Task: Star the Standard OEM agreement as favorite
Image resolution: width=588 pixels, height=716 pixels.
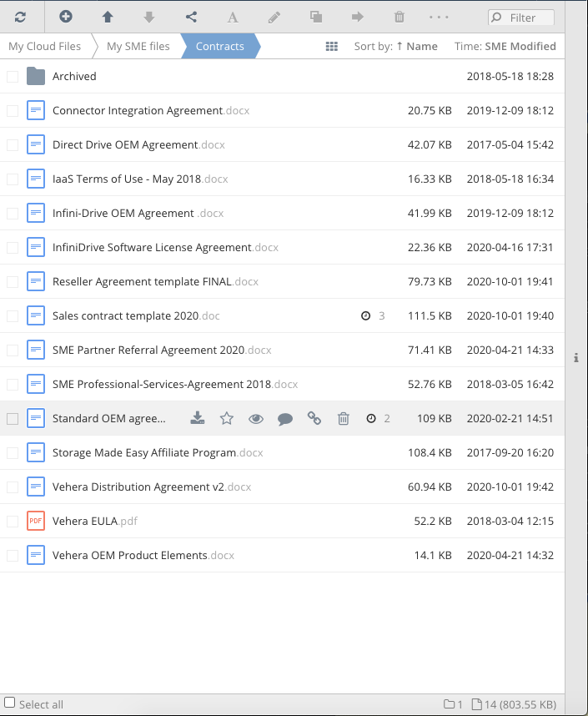Action: click(227, 419)
